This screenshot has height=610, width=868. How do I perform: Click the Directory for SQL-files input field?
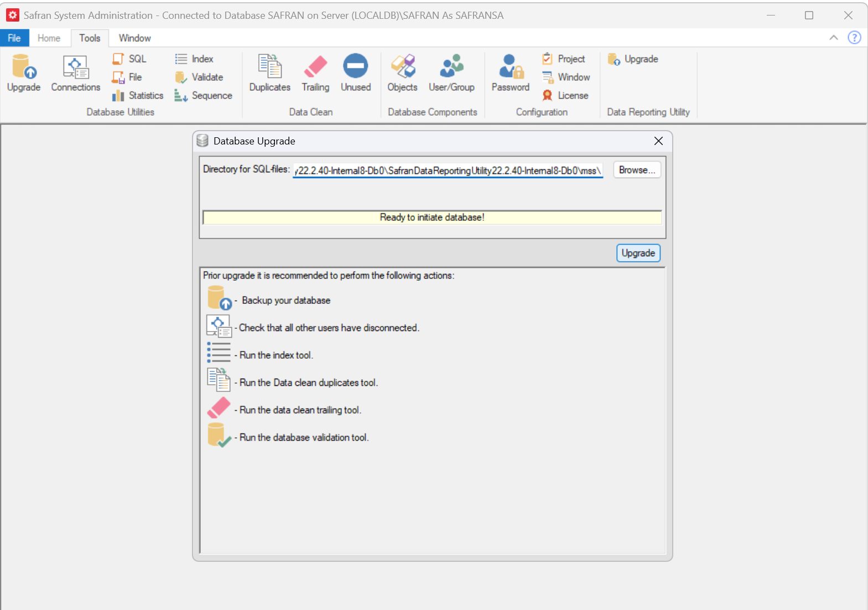click(448, 170)
